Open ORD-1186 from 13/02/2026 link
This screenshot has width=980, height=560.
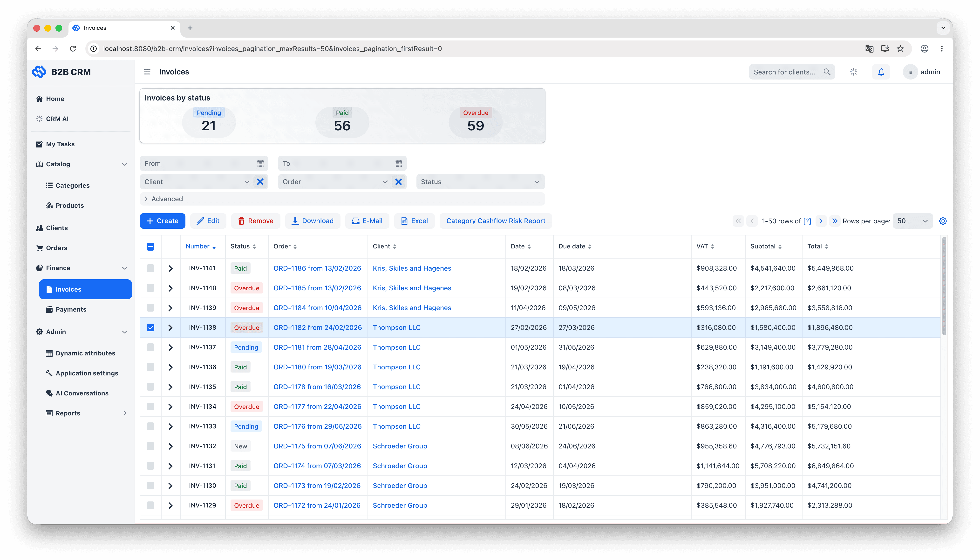(x=317, y=268)
